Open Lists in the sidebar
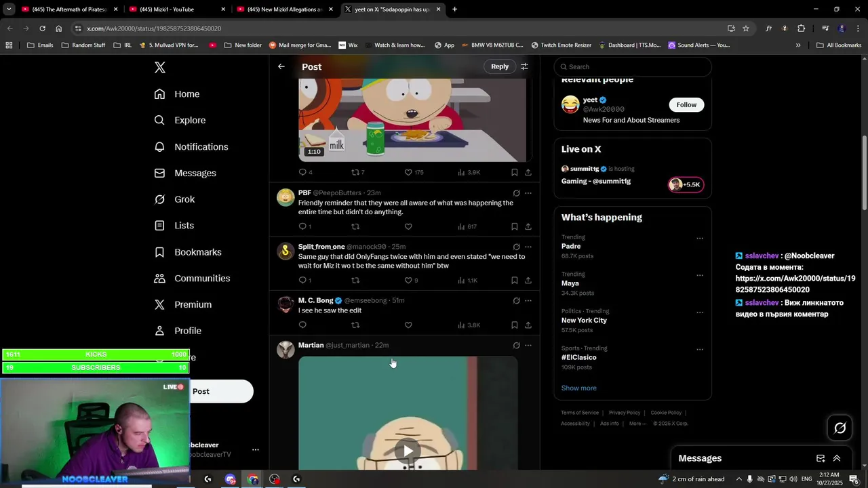Screen dimensions: 868x488 click(174, 225)
